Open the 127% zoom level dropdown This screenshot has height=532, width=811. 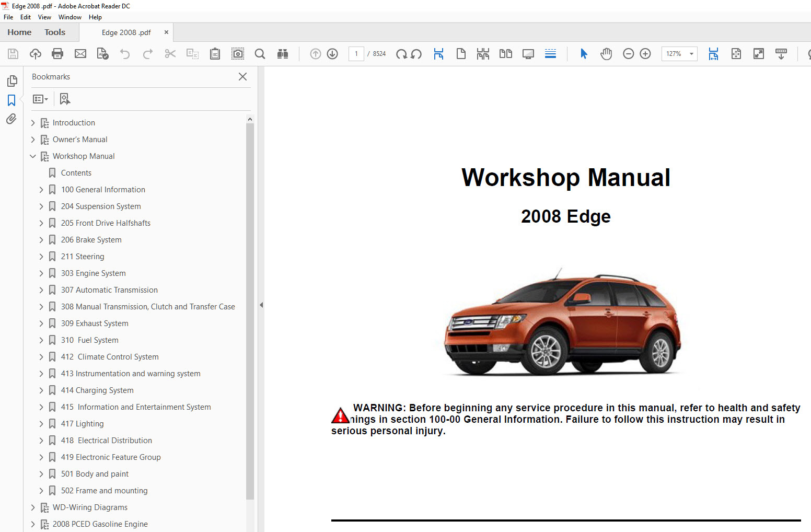[x=691, y=54]
